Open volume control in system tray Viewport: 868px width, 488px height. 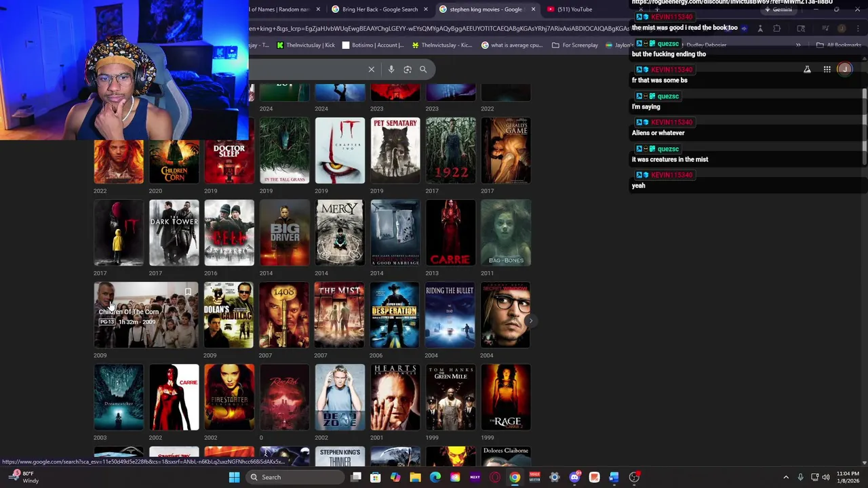(826, 477)
